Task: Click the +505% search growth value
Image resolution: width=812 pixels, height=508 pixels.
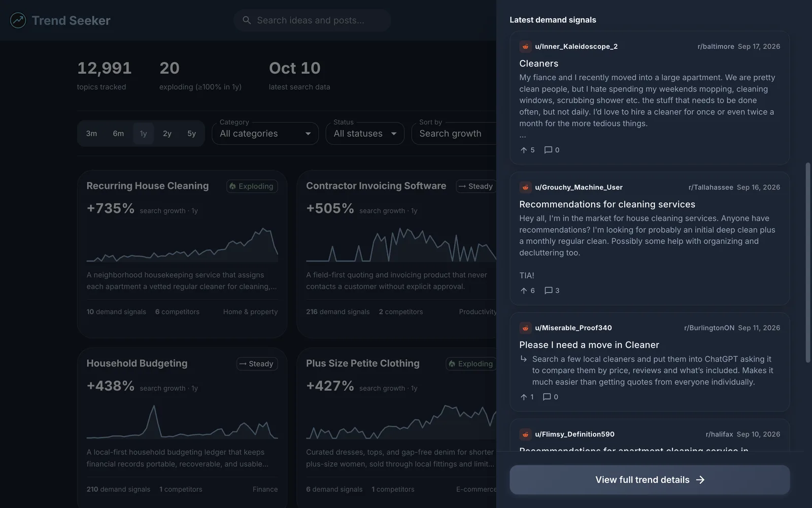Action: point(330,208)
